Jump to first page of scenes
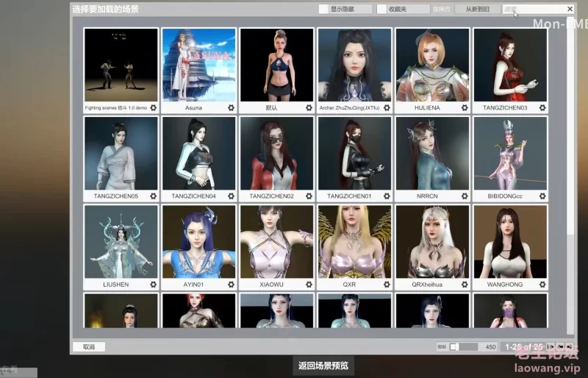This screenshot has width=588, height=378. 551,347
